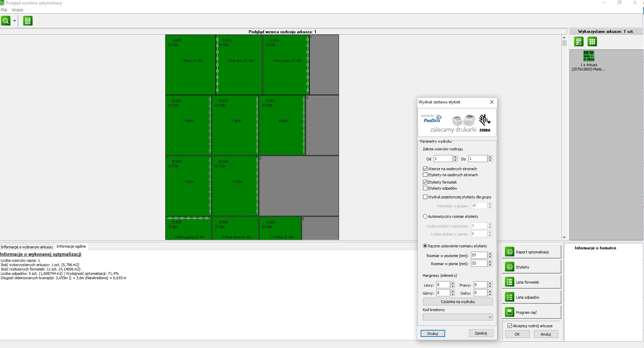Click the Program cięć icon button
The height and width of the screenshot is (348, 644).
[x=510, y=312]
